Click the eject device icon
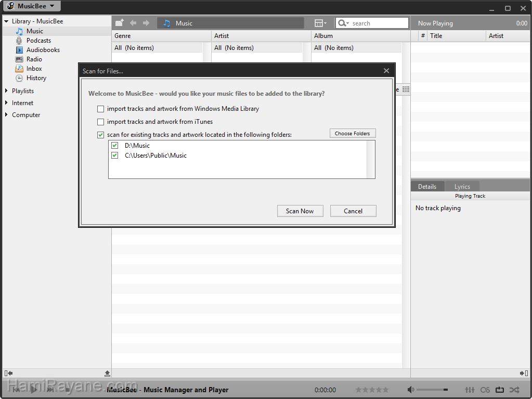Image resolution: width=532 pixels, height=399 pixels. pyautogui.click(x=107, y=373)
